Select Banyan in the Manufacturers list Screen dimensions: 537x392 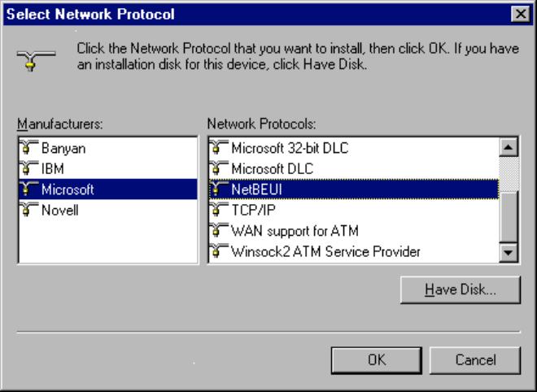point(63,149)
